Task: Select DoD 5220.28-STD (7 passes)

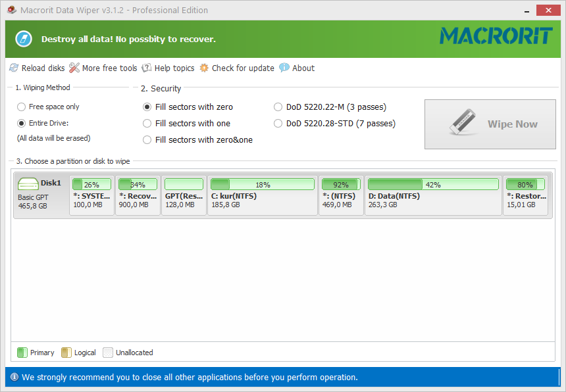Action: [x=334, y=124]
